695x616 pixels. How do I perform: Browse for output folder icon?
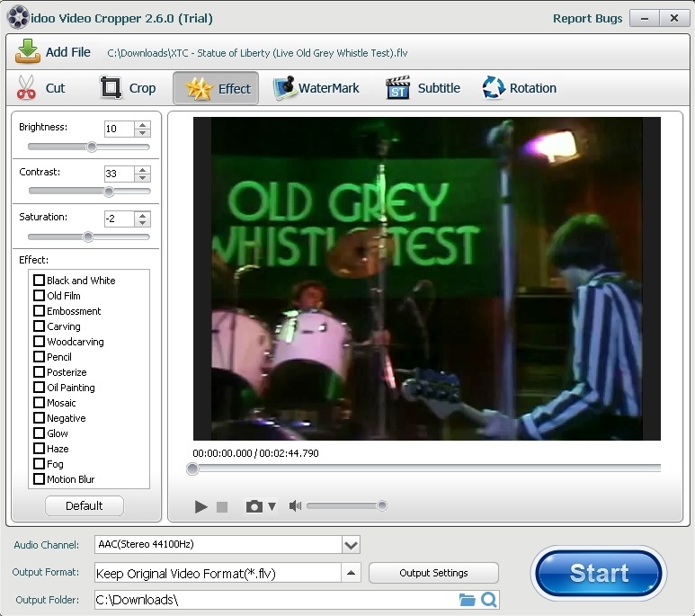click(467, 600)
